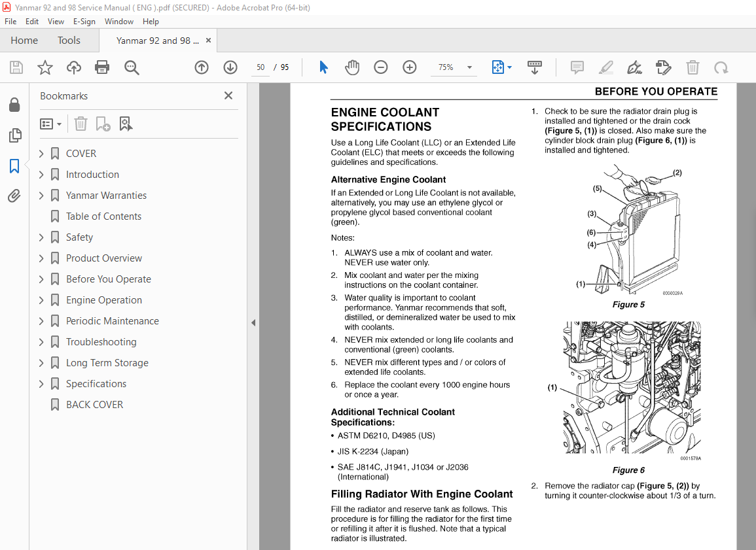Click the stamp tool icon
Screen dimensions: 756x550
click(x=664, y=67)
